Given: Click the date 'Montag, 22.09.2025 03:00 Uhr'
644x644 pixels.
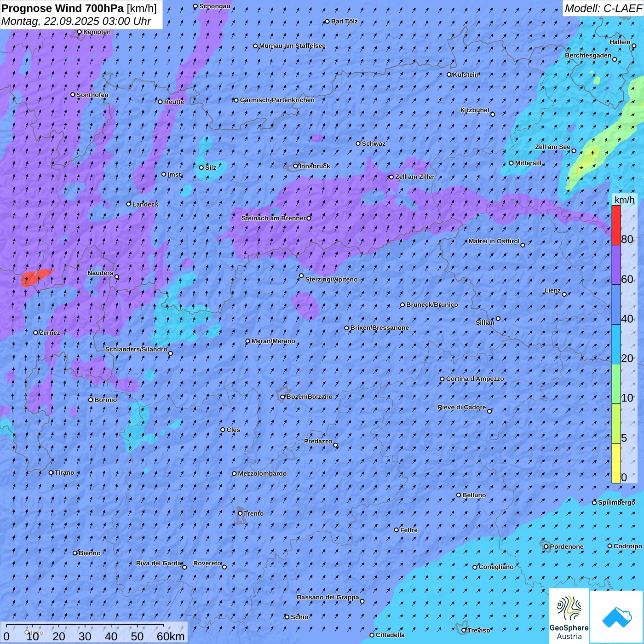Looking at the screenshot, I should tap(76, 21).
